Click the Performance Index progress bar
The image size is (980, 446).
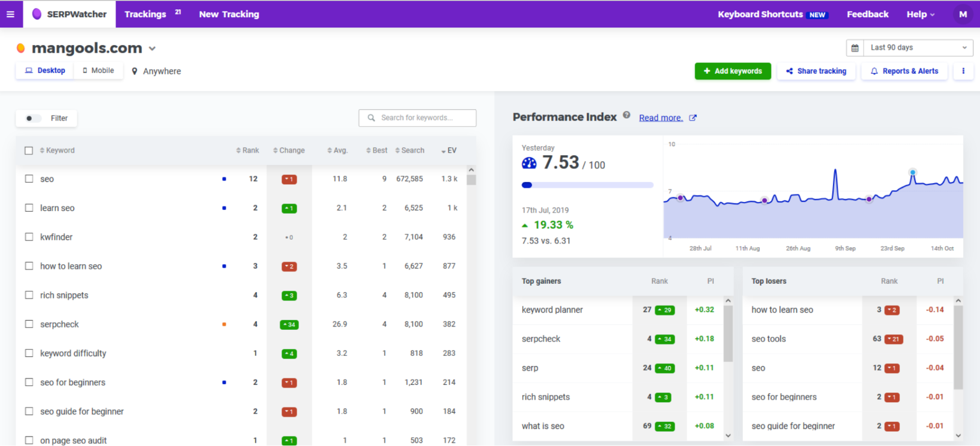pyautogui.click(x=587, y=185)
